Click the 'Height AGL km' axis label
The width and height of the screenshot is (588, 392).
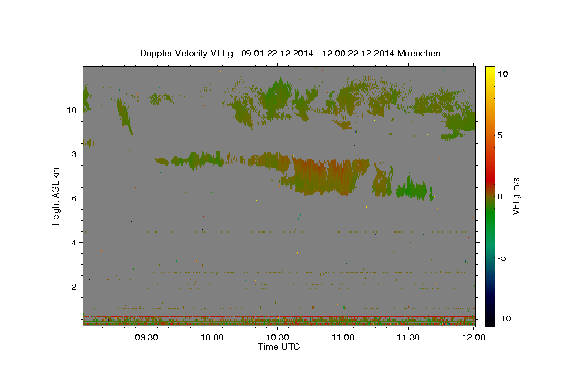[x=56, y=196]
